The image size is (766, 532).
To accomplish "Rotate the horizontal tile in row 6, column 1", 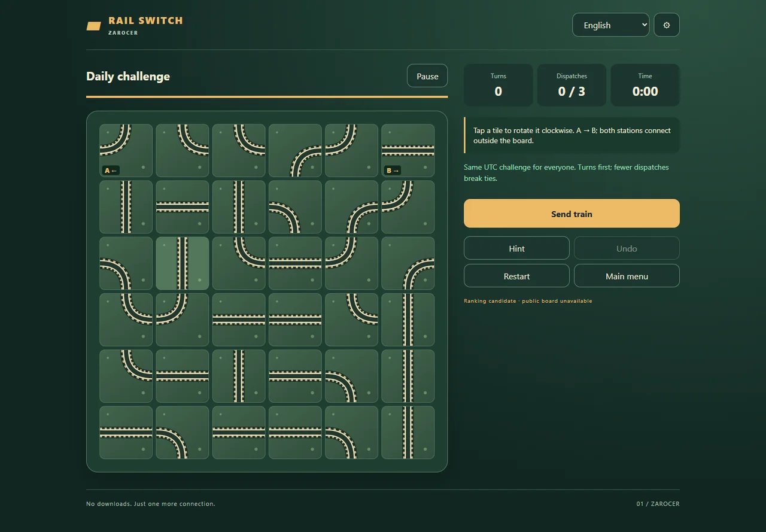I will [126, 433].
